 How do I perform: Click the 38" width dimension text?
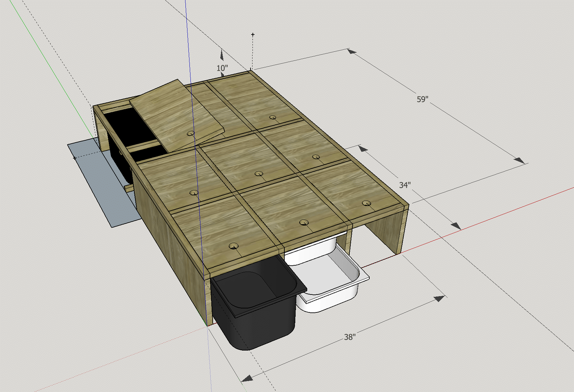coord(349,337)
